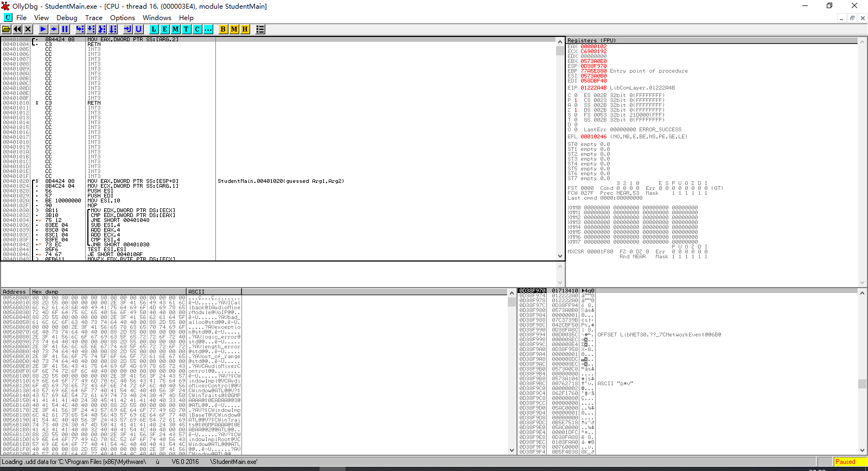Click Execute till return icon
The image size is (868, 471).
pos(127,29)
